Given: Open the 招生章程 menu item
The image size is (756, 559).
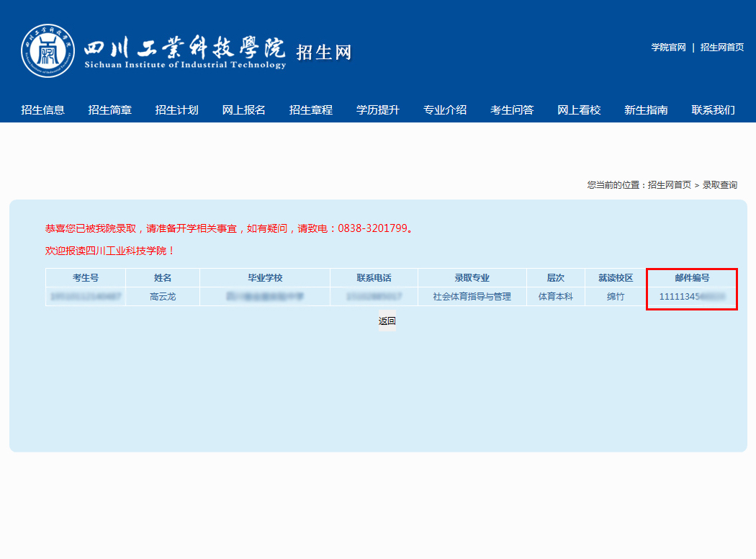Looking at the screenshot, I should (x=311, y=110).
